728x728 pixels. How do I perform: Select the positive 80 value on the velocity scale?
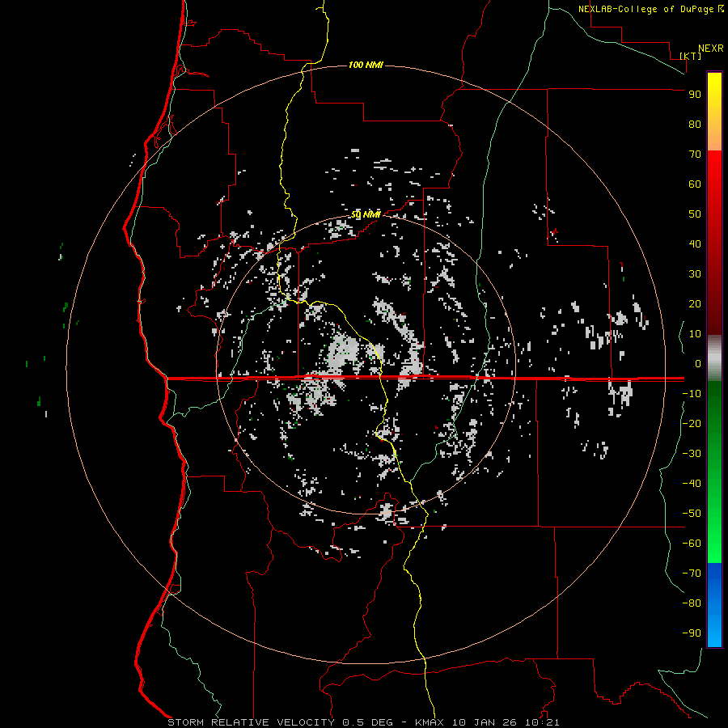(x=695, y=125)
